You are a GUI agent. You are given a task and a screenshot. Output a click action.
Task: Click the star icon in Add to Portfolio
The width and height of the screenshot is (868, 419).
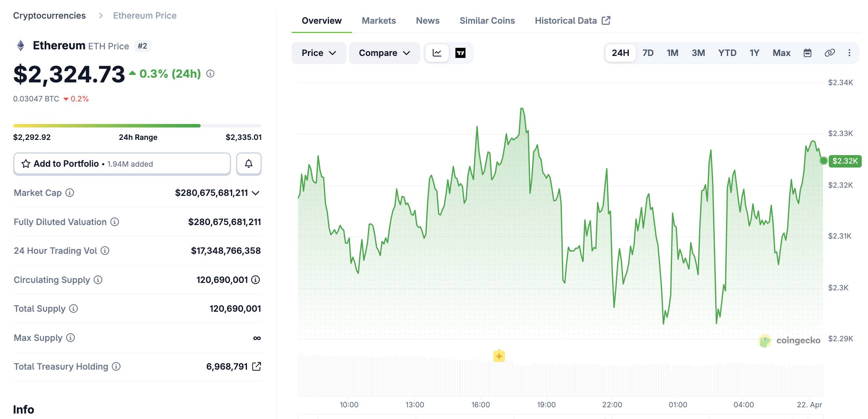(26, 164)
